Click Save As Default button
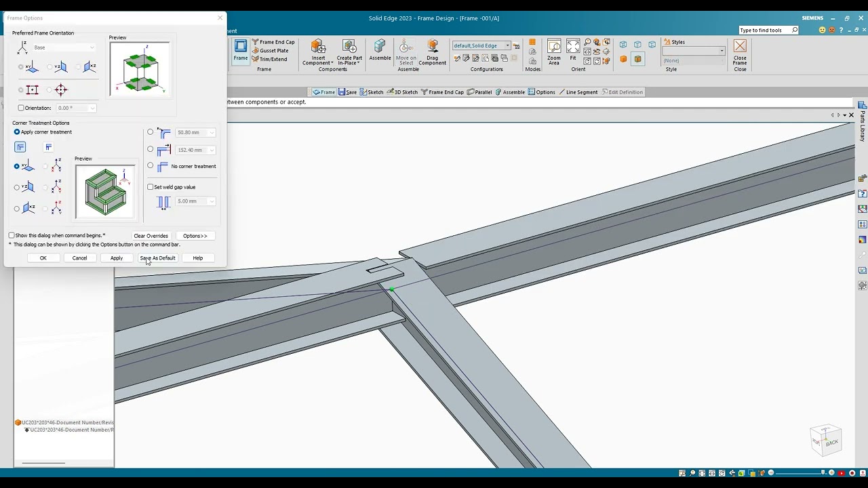868x488 pixels. pyautogui.click(x=157, y=258)
